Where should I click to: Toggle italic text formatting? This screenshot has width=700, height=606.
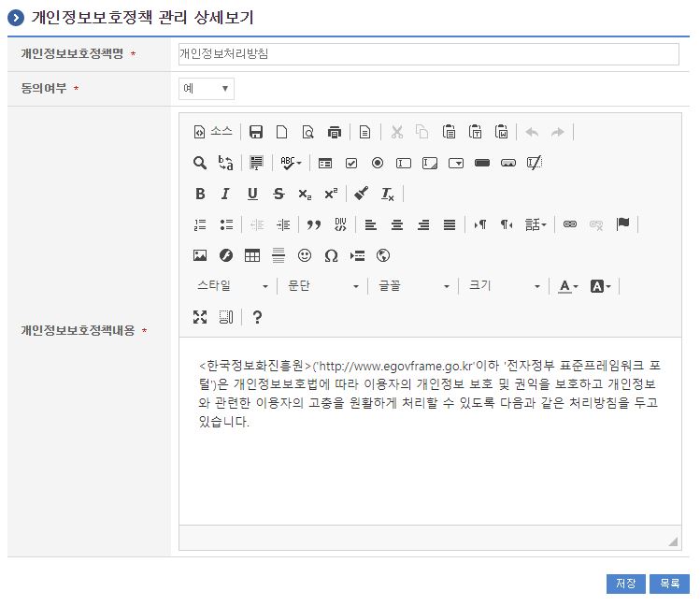(225, 194)
